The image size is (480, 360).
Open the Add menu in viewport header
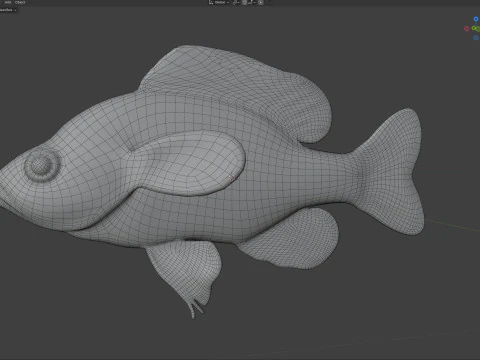coord(7,2)
